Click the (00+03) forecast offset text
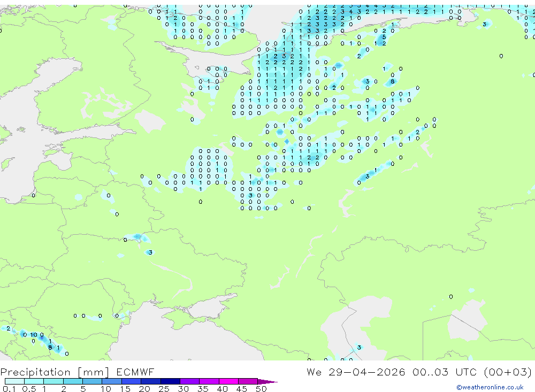 pyautogui.click(x=508, y=372)
